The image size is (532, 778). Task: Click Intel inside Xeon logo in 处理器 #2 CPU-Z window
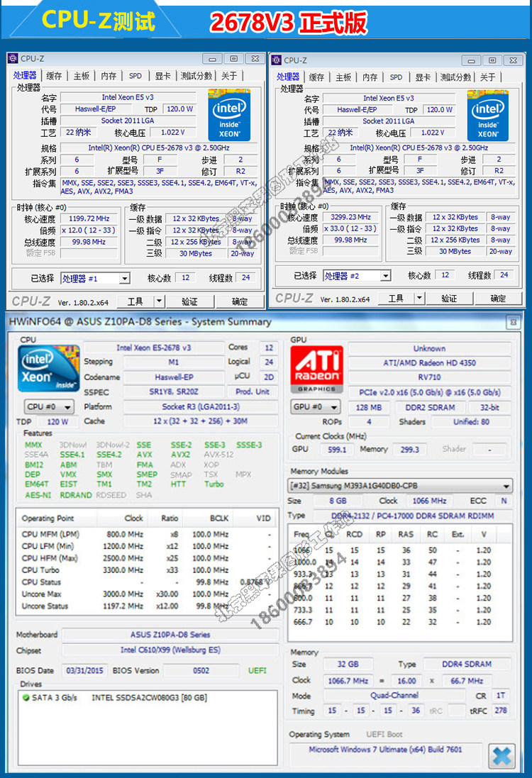pyautogui.click(x=487, y=116)
